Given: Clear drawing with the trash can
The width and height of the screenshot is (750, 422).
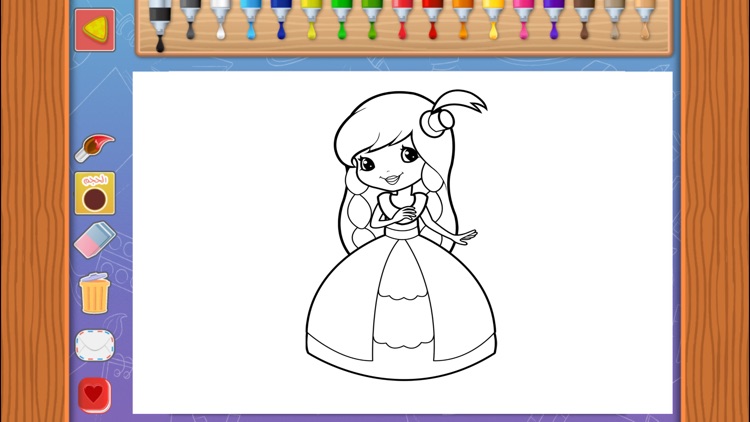Looking at the screenshot, I should coord(95,293).
